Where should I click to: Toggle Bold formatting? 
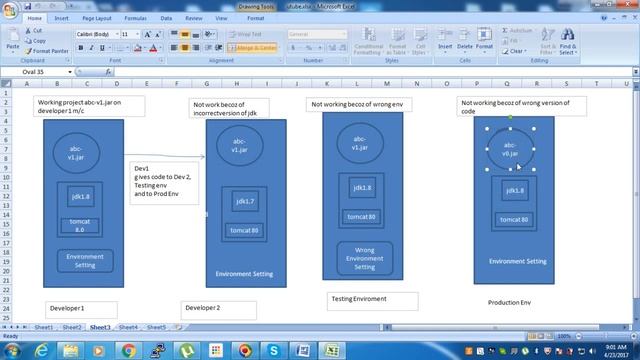coord(81,48)
